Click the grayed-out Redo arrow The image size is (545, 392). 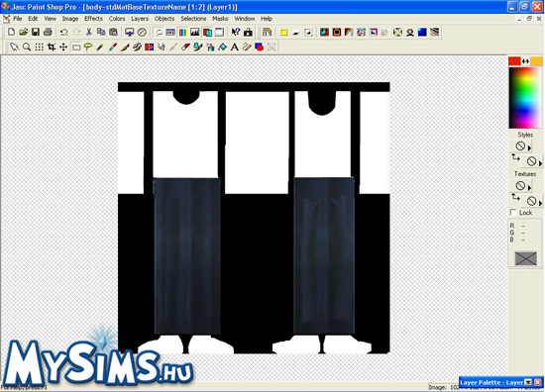pyautogui.click(x=76, y=33)
